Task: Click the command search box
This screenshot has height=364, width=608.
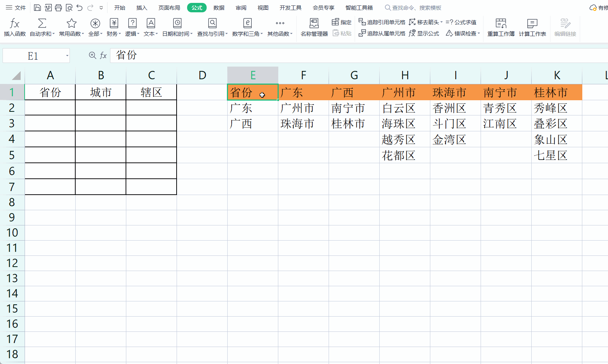Action: pos(413,8)
